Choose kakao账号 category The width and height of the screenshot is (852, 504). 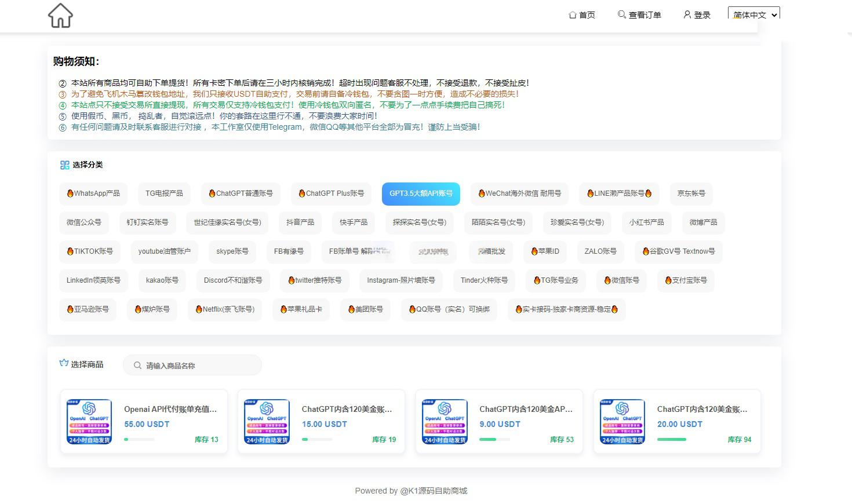click(162, 280)
